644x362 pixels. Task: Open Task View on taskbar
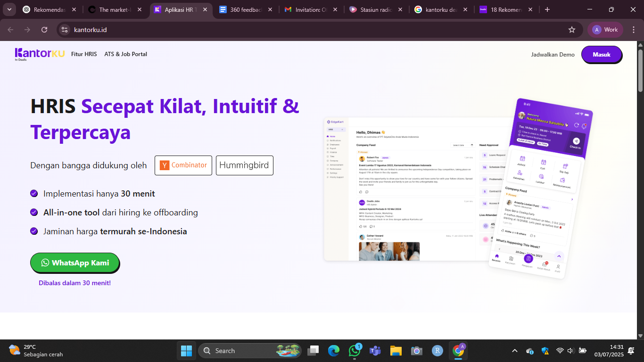pos(313,351)
